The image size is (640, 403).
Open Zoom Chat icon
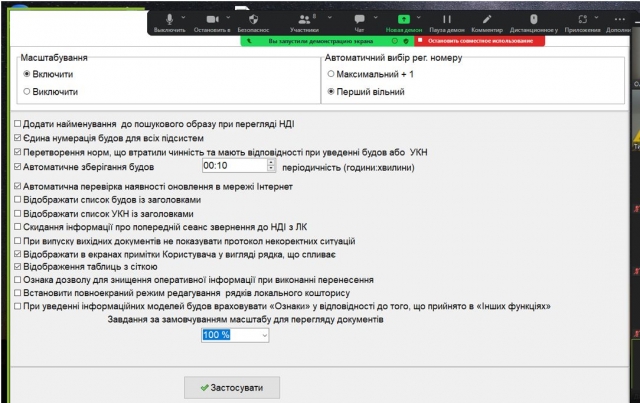point(359,19)
